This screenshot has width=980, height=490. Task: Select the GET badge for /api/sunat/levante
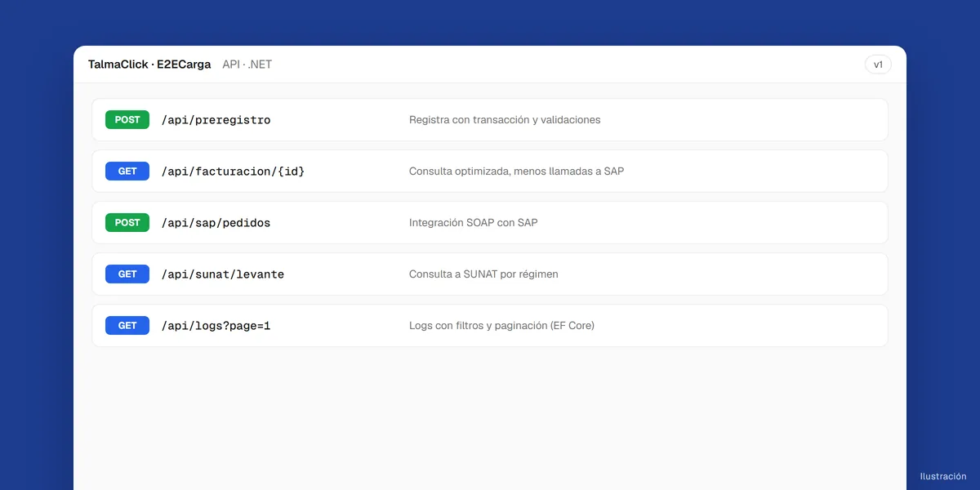127,274
